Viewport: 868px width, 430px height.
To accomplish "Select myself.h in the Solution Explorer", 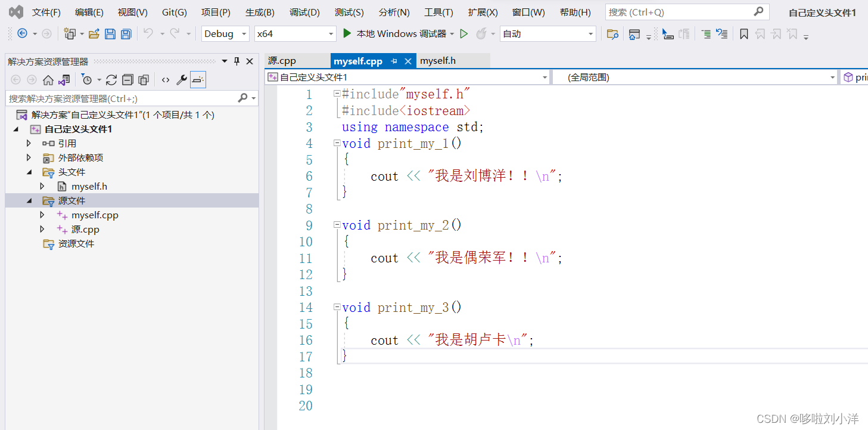I will [x=89, y=187].
